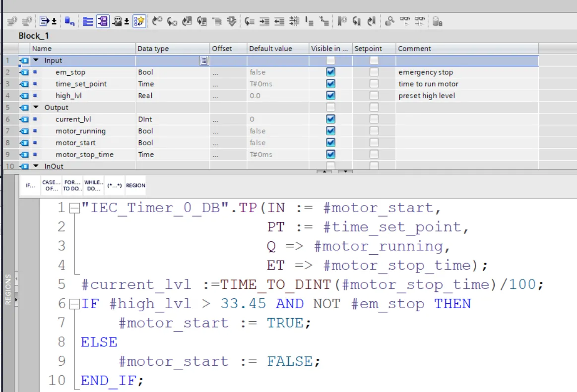The image size is (577, 392).
Task: Click the REGIONS vertical side tab
Action: (8, 289)
